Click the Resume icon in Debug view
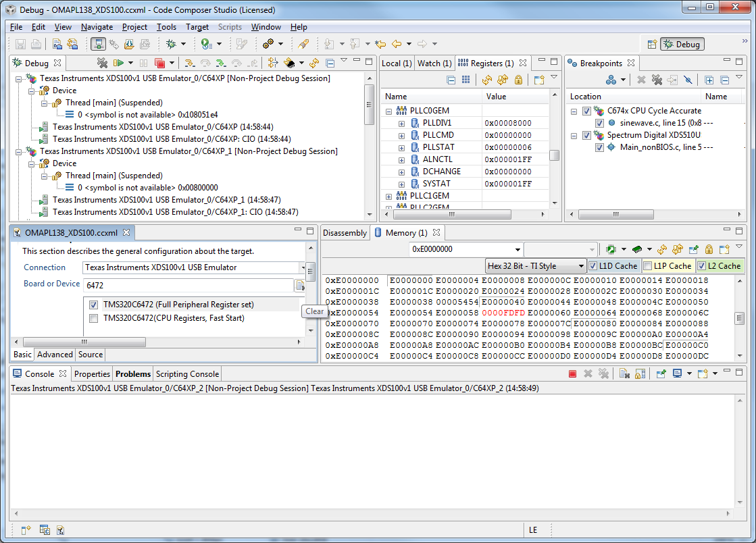Viewport: 756px width, 543px height. [x=118, y=63]
